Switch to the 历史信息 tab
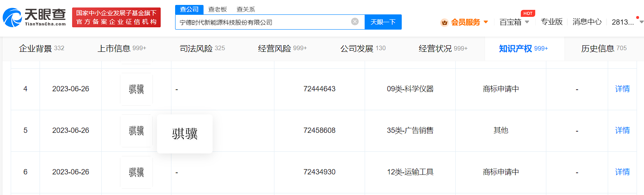Image resolution: width=644 pixels, height=195 pixels. pos(604,49)
